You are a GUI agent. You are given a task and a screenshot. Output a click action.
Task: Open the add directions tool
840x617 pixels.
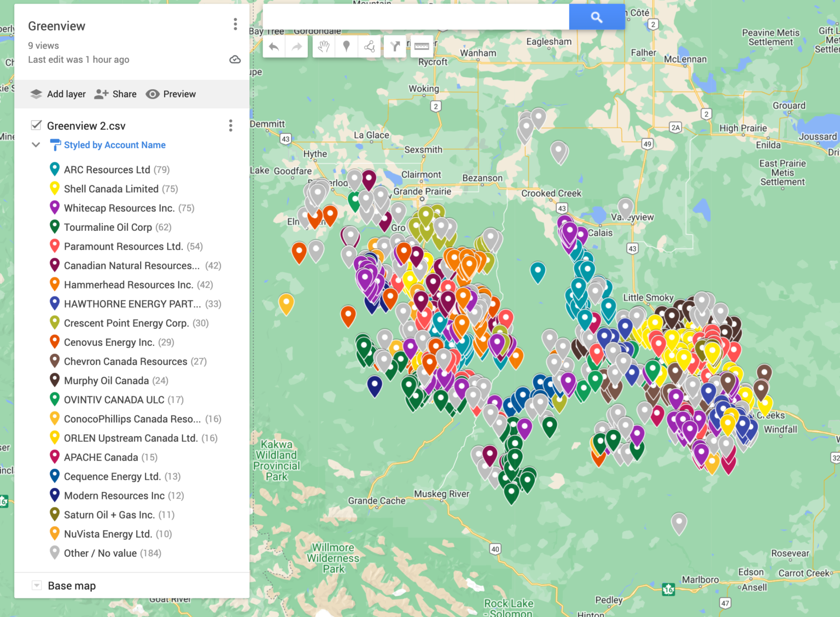[x=394, y=46]
